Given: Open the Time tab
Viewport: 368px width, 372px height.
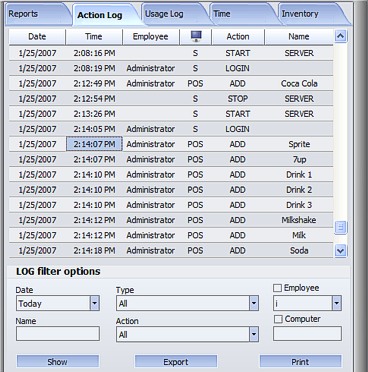Looking at the screenshot, I should (222, 14).
